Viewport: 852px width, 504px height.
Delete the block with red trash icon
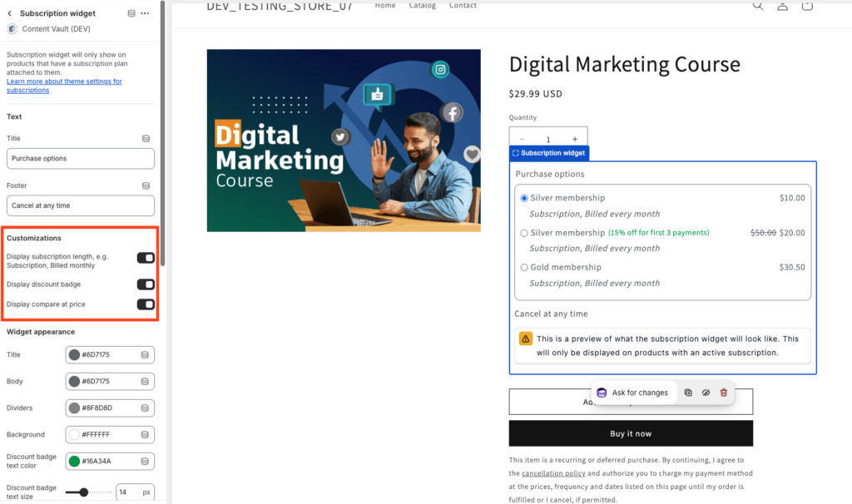click(x=723, y=393)
